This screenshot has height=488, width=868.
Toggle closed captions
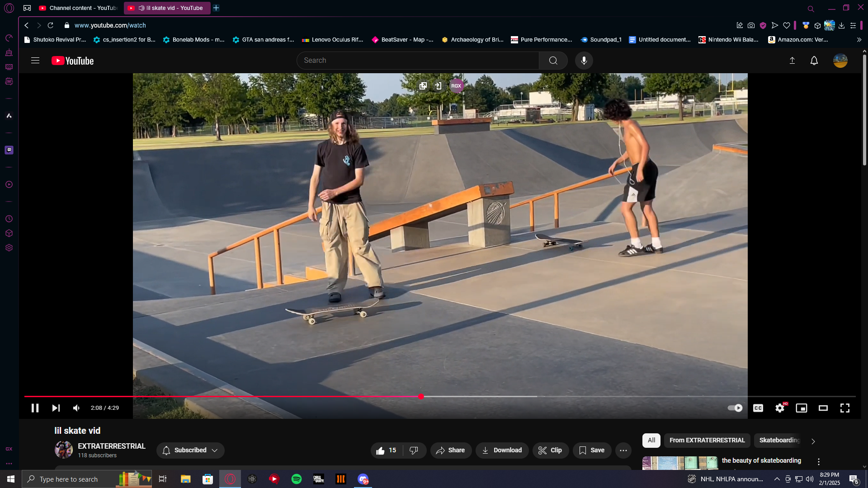click(x=758, y=408)
